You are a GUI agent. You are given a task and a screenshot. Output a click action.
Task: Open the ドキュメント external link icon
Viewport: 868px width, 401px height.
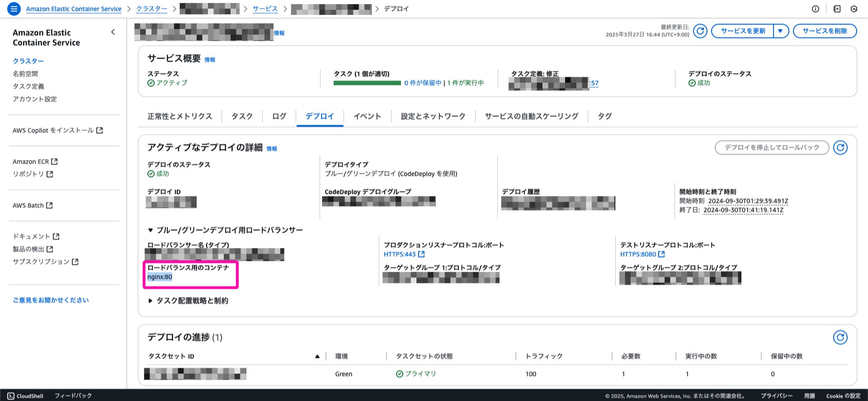coord(56,237)
